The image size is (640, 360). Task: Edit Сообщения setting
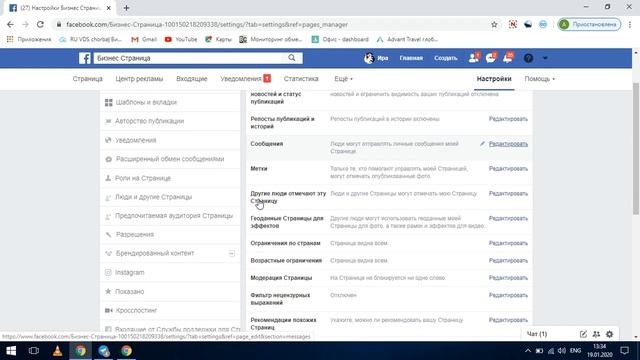508,144
